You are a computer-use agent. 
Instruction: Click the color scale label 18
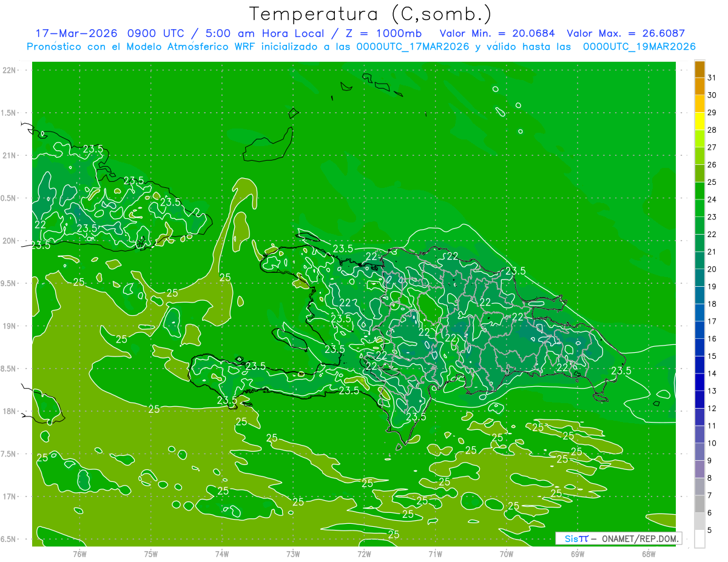(x=712, y=304)
